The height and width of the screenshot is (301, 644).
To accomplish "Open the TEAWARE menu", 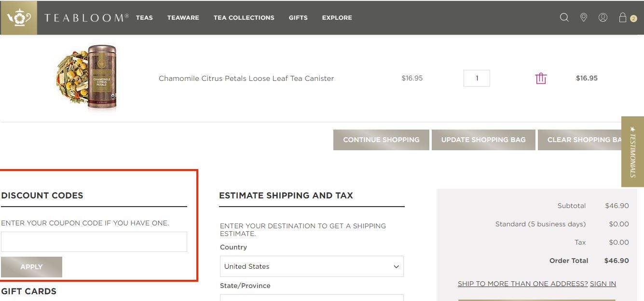I will (183, 18).
